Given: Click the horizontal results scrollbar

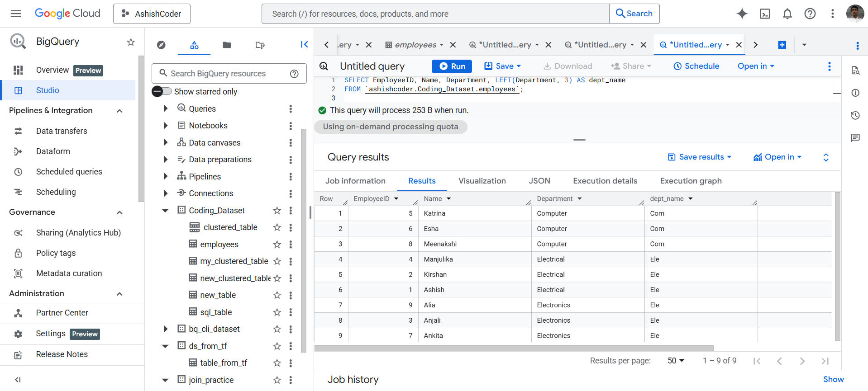Looking at the screenshot, I should (514, 348).
